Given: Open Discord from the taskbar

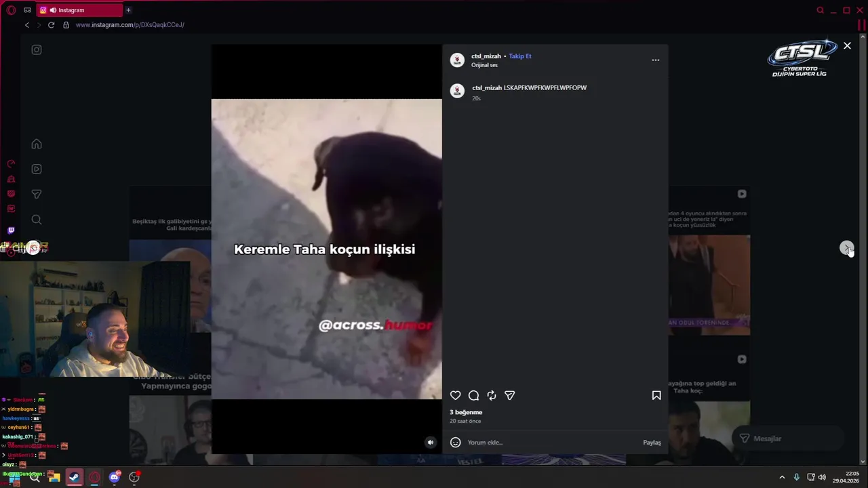Looking at the screenshot, I should coord(115,477).
